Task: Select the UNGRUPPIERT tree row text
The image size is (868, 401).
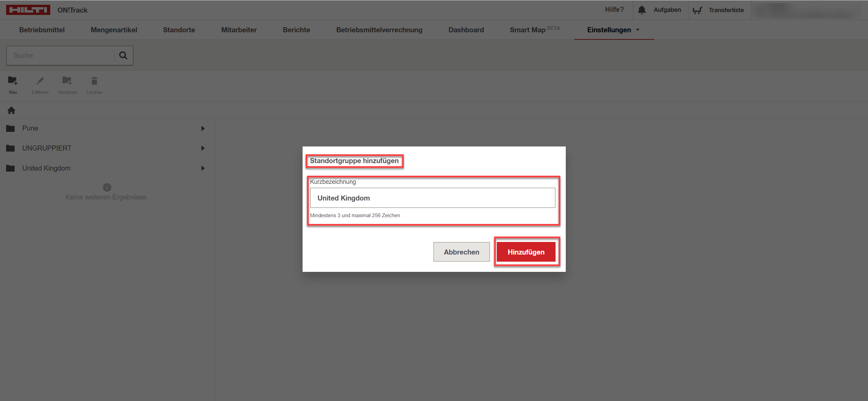Action: pos(47,148)
